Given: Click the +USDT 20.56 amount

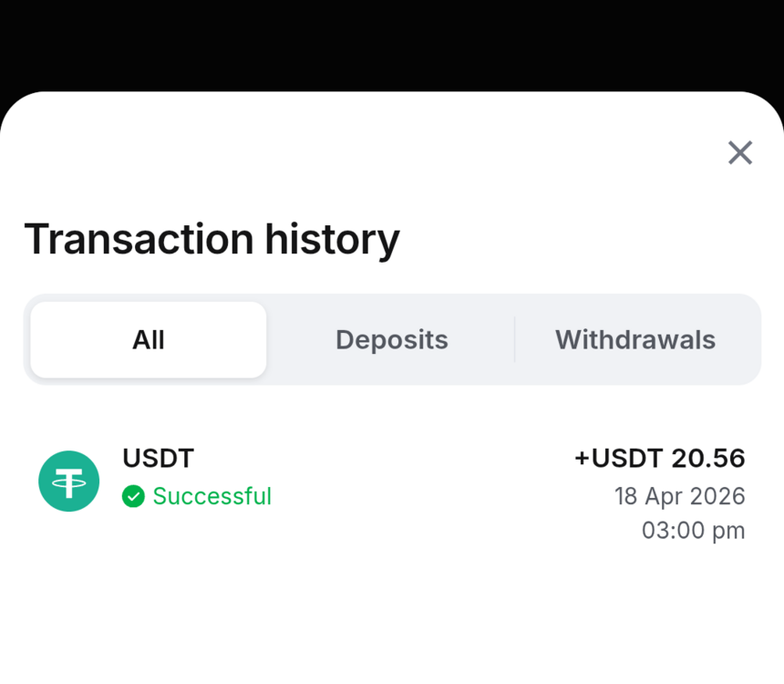Looking at the screenshot, I should [660, 458].
